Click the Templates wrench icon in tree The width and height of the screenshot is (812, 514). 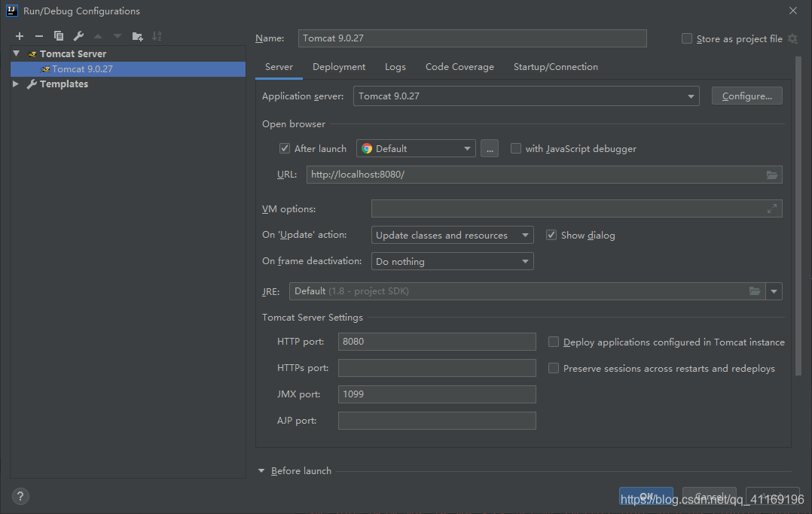click(32, 84)
